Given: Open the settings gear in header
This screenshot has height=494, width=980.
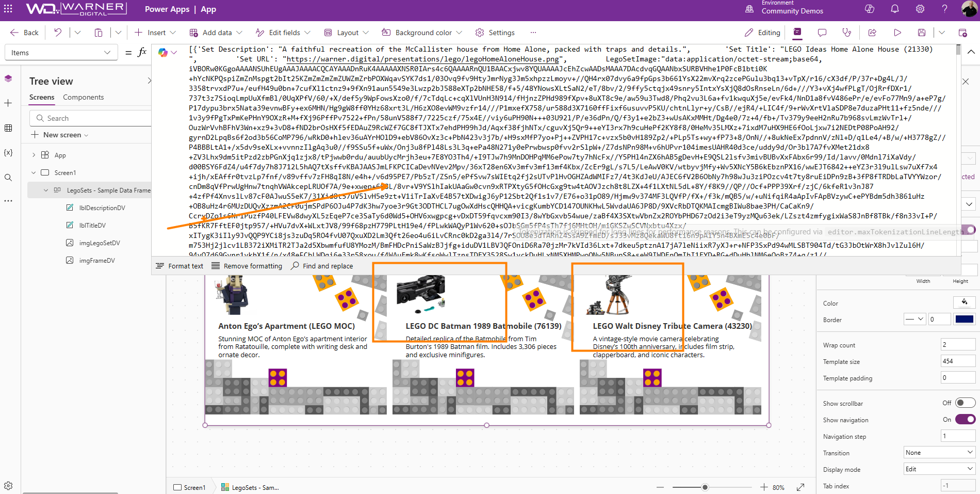Looking at the screenshot, I should [920, 9].
